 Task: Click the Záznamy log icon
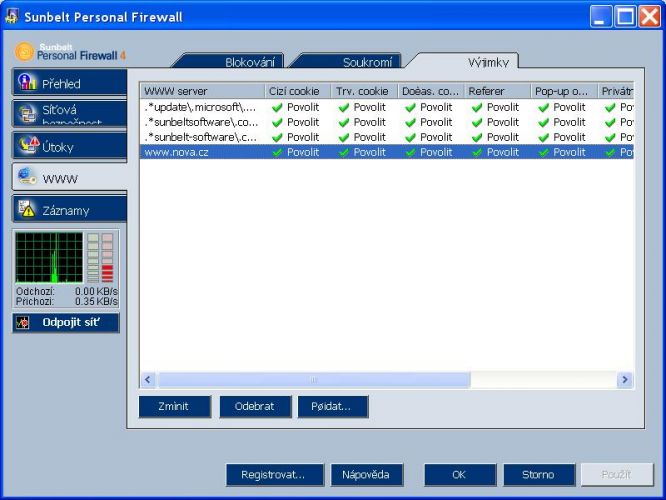(26, 209)
